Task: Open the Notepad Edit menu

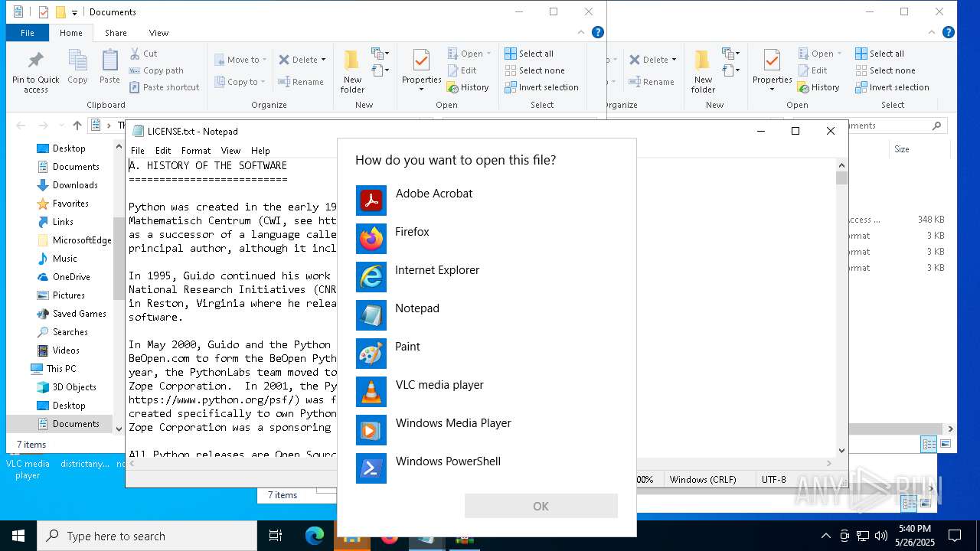Action: tap(163, 151)
